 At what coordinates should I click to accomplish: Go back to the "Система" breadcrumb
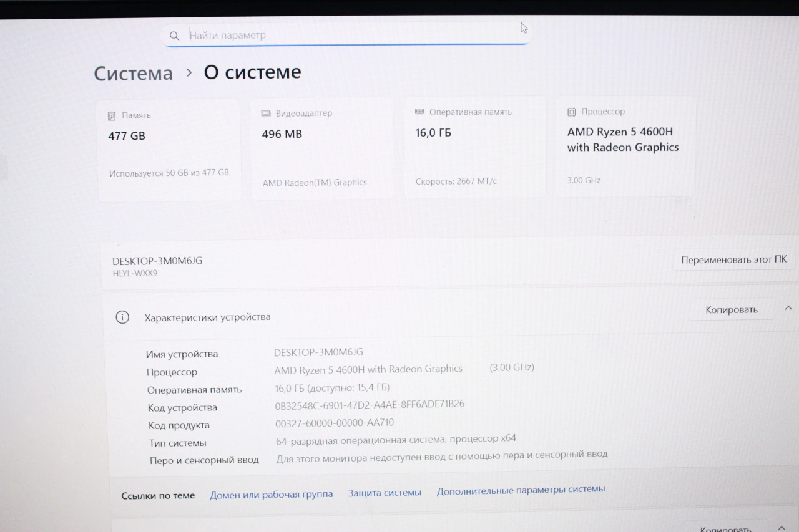click(x=133, y=74)
